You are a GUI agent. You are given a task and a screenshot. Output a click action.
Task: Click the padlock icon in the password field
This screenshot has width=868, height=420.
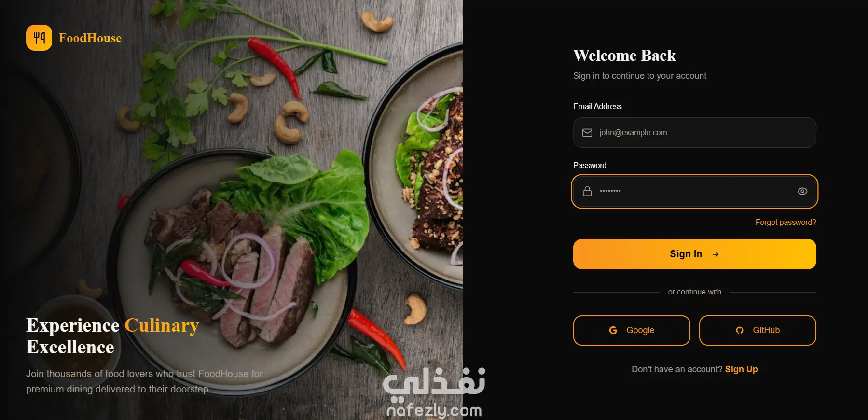pos(587,191)
